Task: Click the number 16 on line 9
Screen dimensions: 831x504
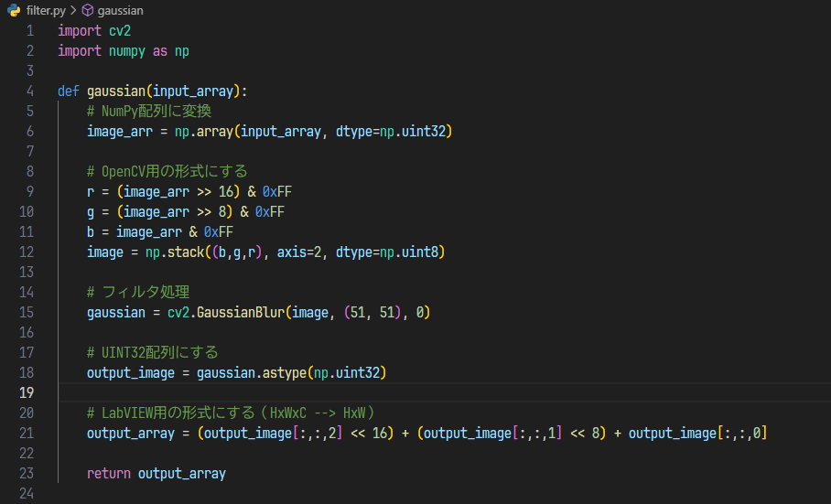Action: click(x=226, y=192)
